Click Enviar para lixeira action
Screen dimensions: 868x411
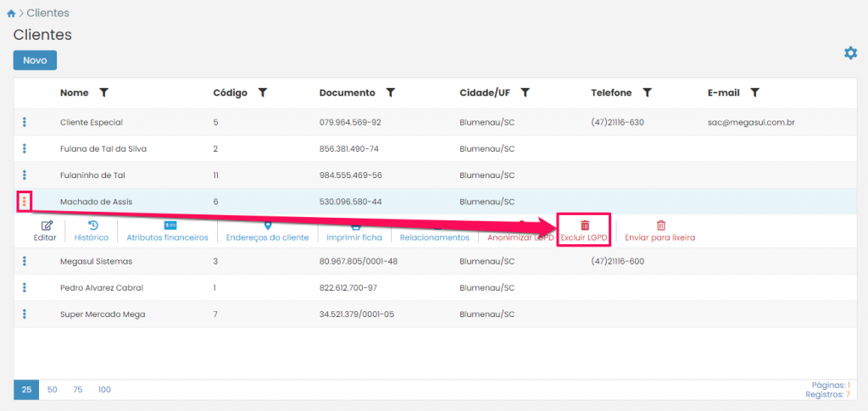pyautogui.click(x=661, y=231)
